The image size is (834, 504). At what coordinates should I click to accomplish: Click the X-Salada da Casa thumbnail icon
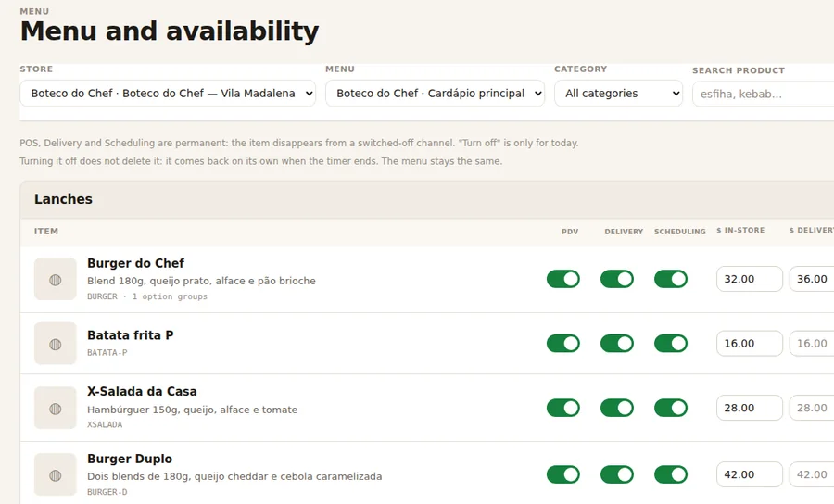[x=56, y=408]
